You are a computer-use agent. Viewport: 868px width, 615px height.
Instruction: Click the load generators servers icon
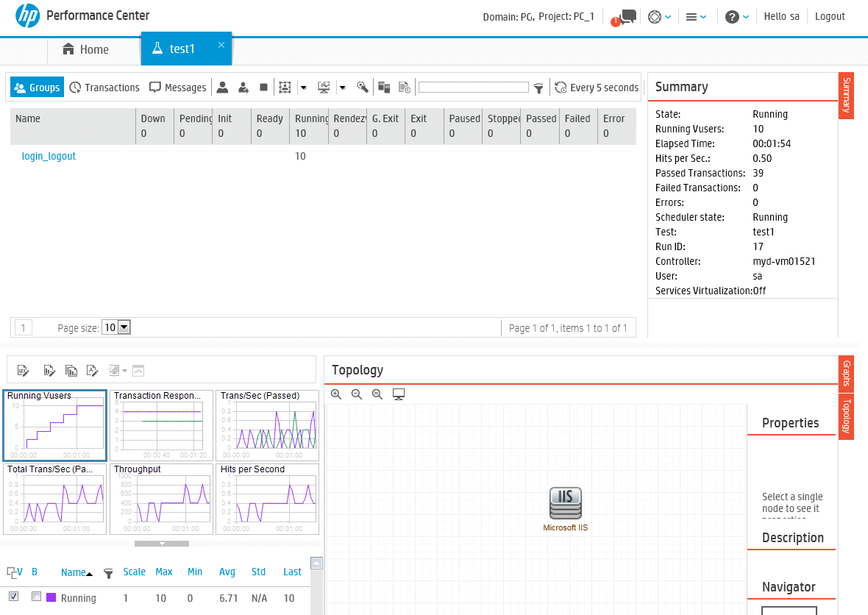(x=384, y=88)
